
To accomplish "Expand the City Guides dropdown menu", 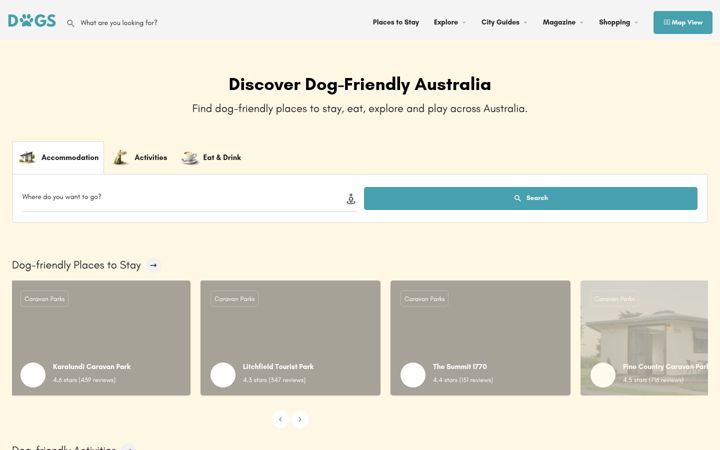I will pyautogui.click(x=504, y=22).
